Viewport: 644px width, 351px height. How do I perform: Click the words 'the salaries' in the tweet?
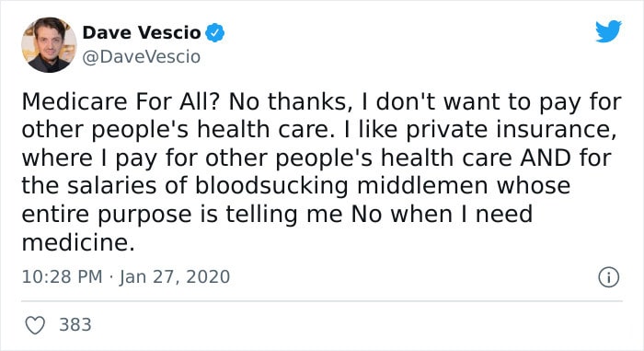point(89,186)
